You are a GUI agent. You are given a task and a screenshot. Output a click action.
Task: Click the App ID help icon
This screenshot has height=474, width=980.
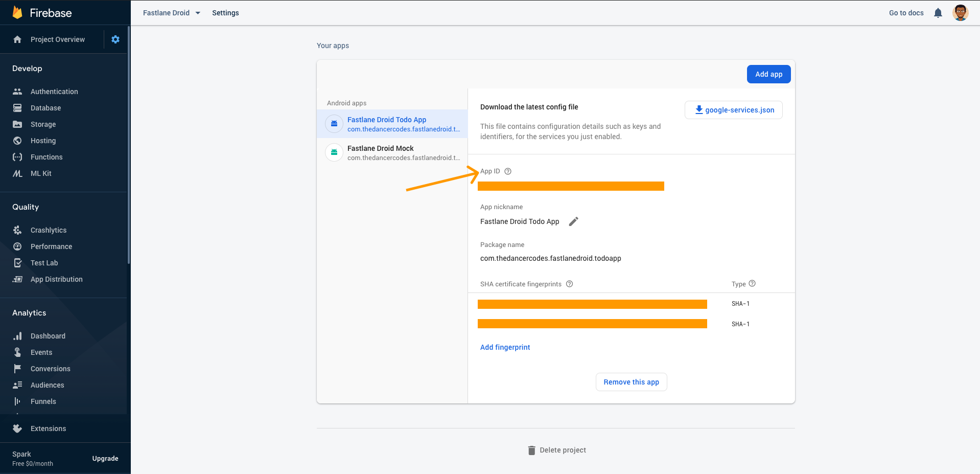(x=508, y=171)
